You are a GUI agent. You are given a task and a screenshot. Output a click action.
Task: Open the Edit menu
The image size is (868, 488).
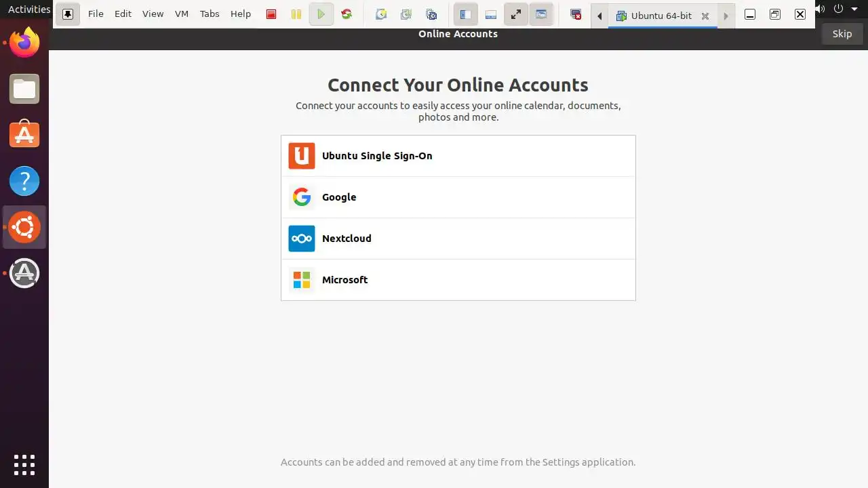123,14
